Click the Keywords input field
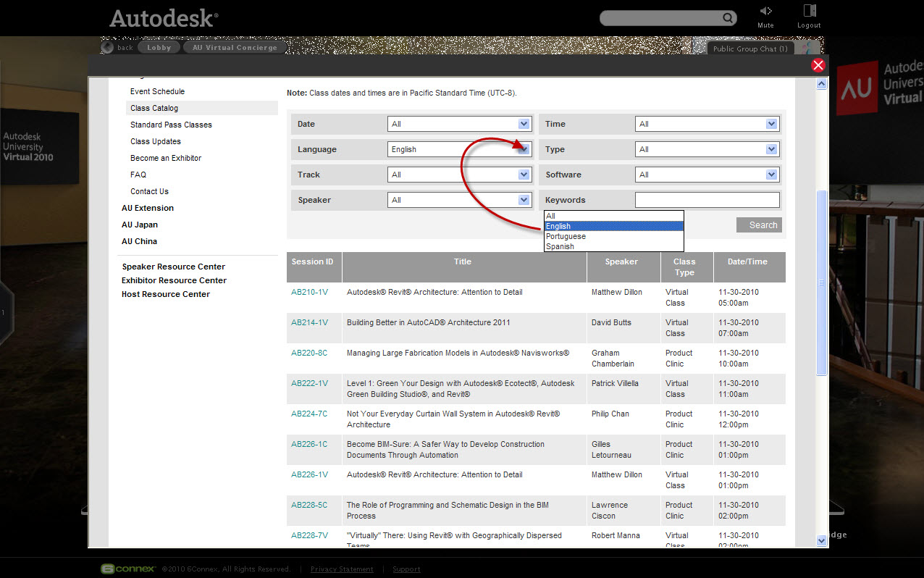924x578 pixels. click(x=707, y=200)
